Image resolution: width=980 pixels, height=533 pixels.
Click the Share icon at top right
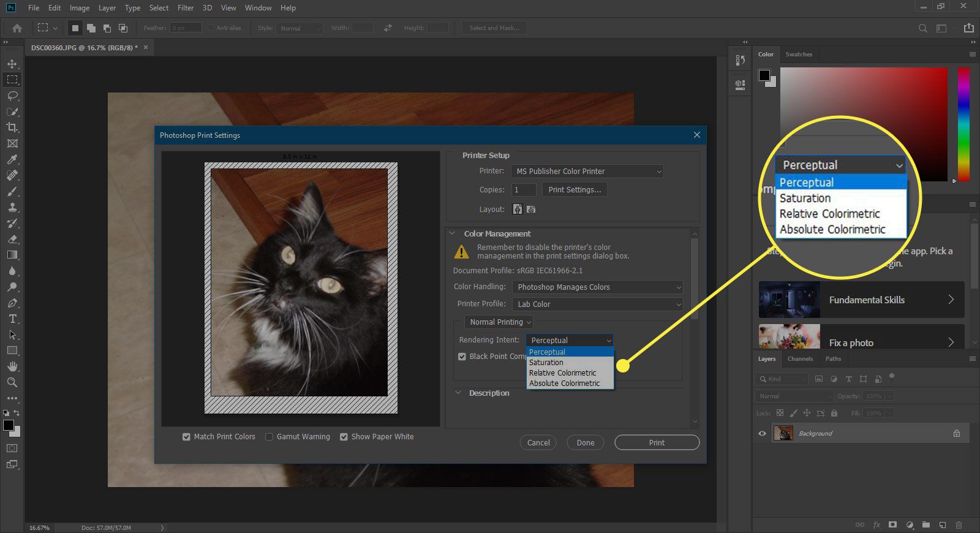[x=968, y=28]
